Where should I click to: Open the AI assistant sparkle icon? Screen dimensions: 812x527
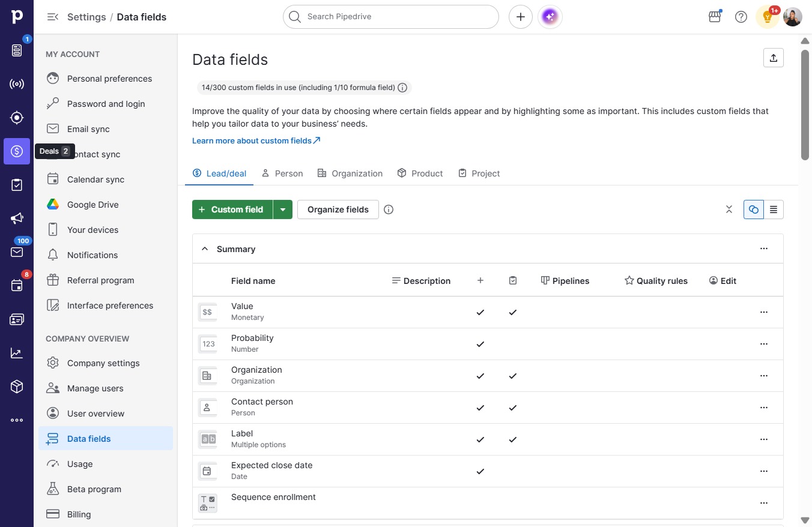tap(551, 17)
